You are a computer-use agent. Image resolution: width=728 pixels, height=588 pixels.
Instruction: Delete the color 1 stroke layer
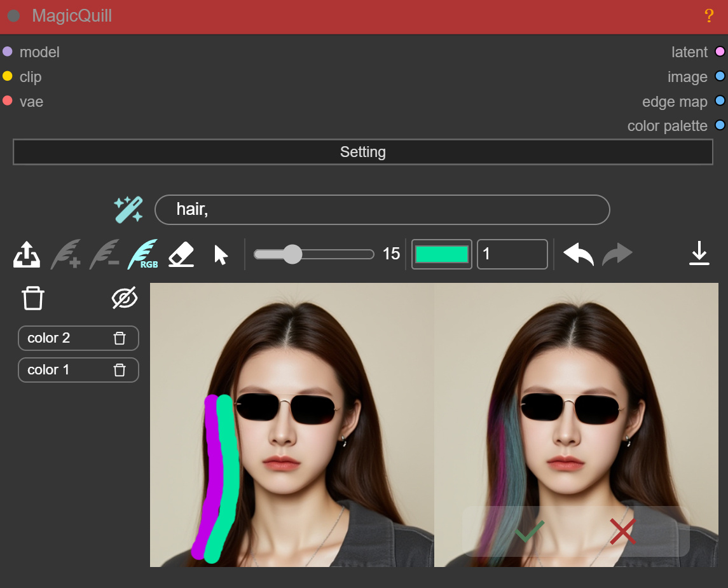point(120,369)
